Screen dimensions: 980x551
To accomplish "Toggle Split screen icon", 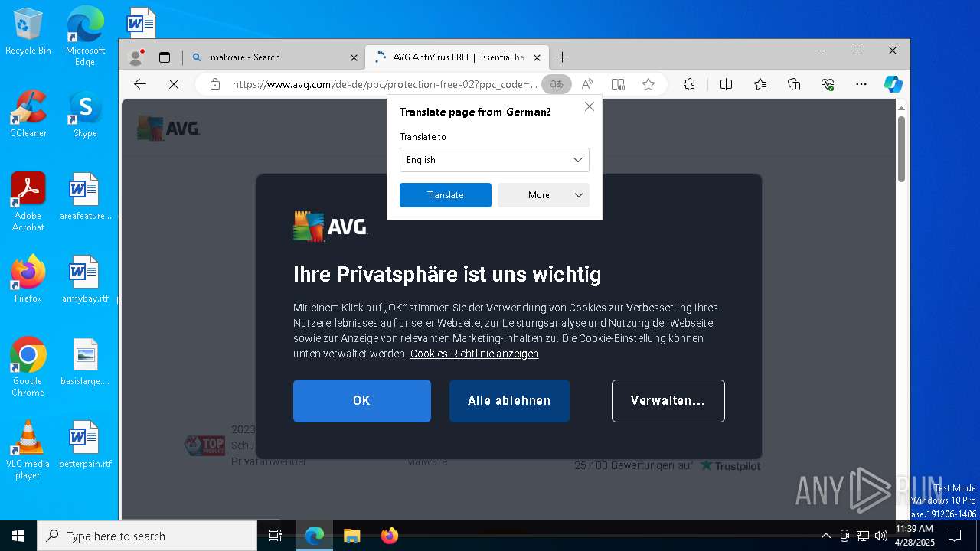I will click(726, 84).
